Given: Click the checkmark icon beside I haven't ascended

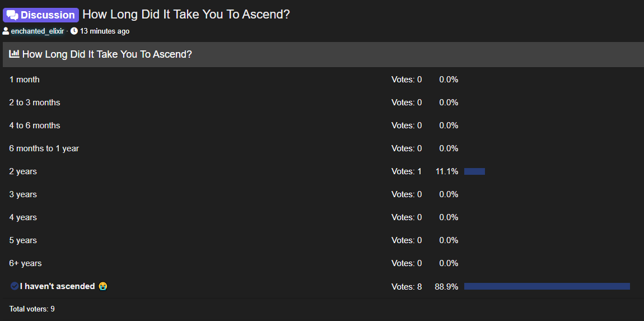Looking at the screenshot, I should click(x=15, y=286).
